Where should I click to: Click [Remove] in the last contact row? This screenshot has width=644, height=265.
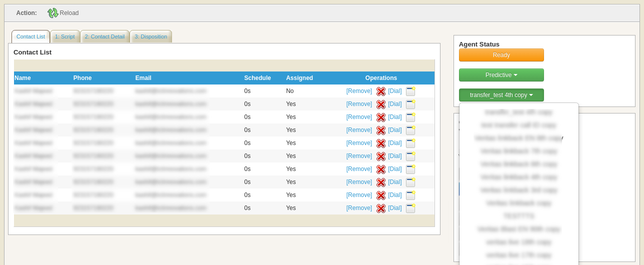tap(359, 208)
